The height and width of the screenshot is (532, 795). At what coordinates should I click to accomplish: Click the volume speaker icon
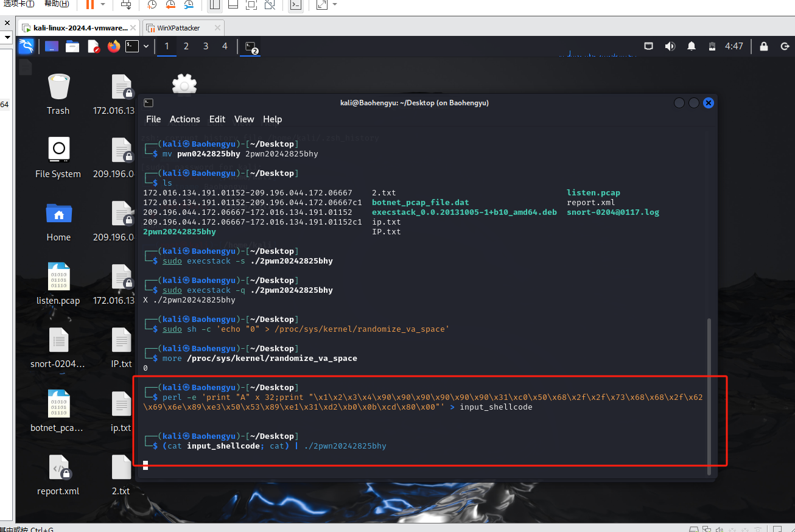click(670, 46)
